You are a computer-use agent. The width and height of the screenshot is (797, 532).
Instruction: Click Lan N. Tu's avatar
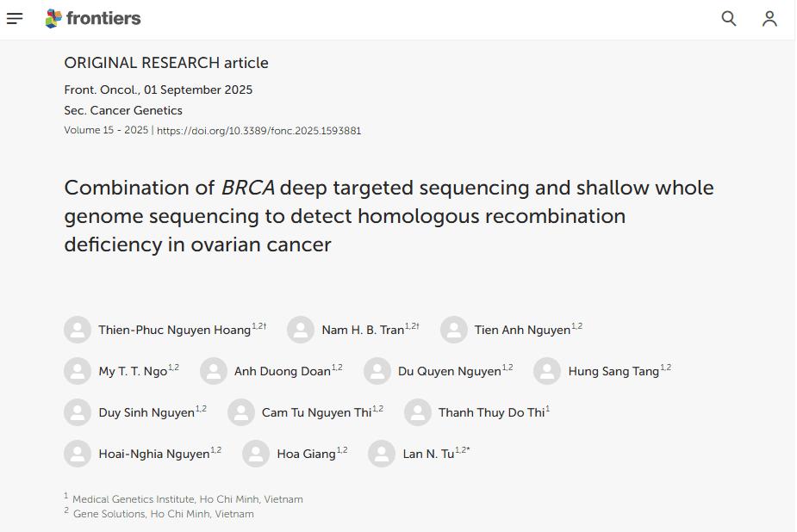382,454
